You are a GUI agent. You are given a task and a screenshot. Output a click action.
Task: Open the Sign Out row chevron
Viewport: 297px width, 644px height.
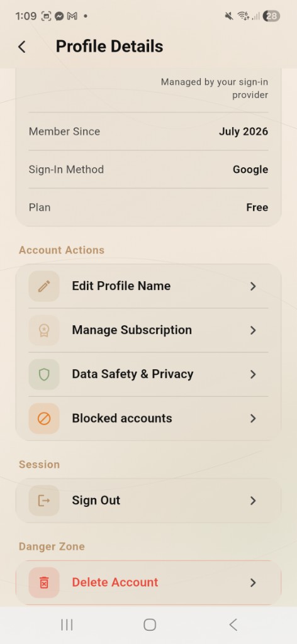click(253, 501)
